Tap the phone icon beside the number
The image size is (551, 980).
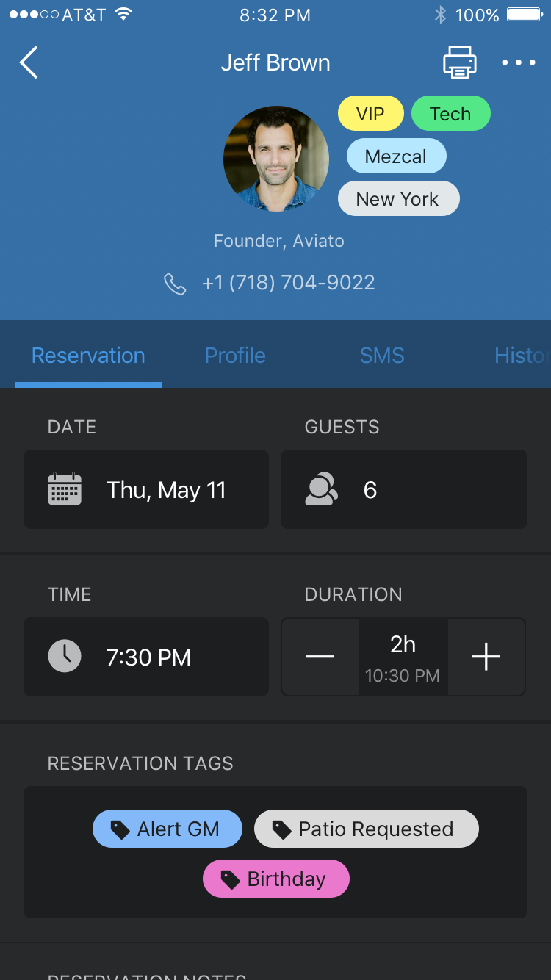pyautogui.click(x=175, y=284)
